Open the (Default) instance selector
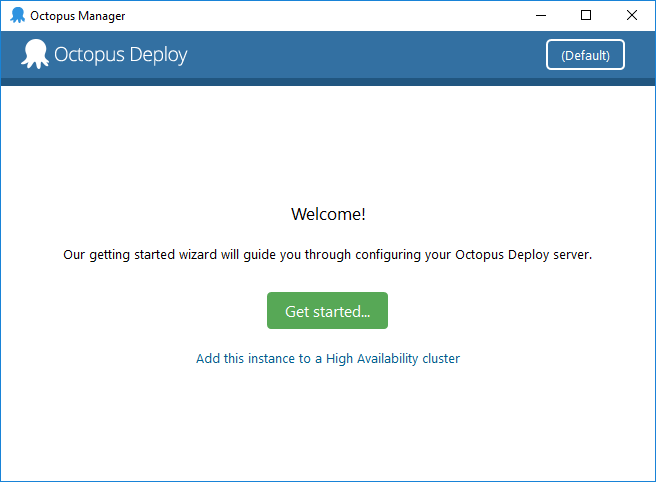Image resolution: width=656 pixels, height=482 pixels. point(585,55)
